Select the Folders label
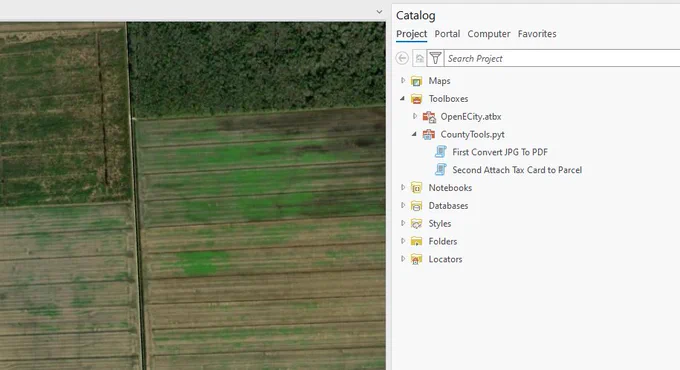The height and width of the screenshot is (370, 680). [443, 241]
